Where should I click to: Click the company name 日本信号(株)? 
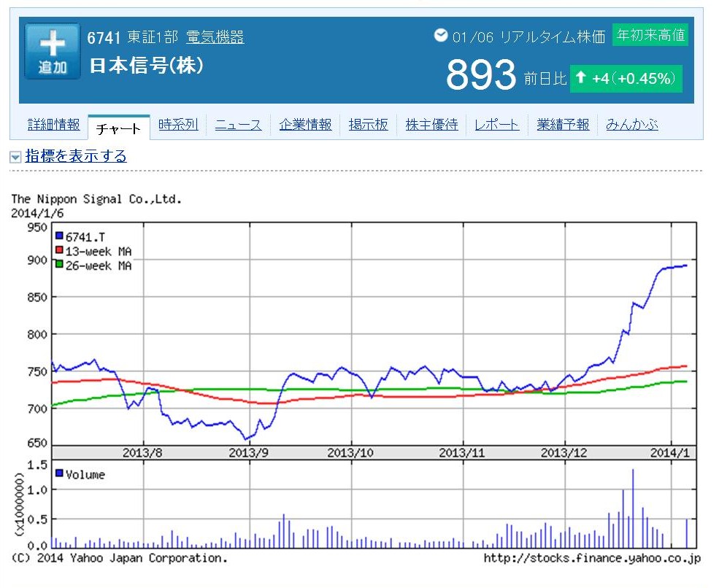(x=146, y=65)
